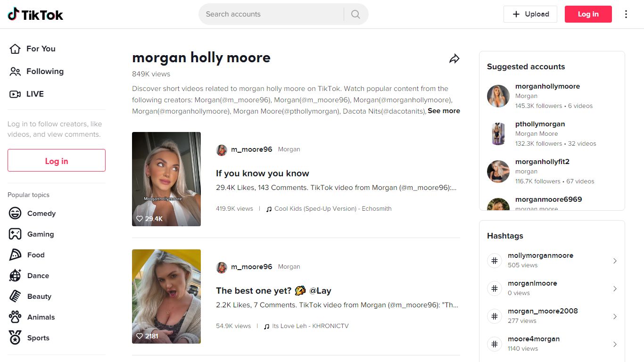Screen dimensions: 644x362
Task: Click morganhollyfit2 suggested account avatar
Action: click(x=498, y=172)
